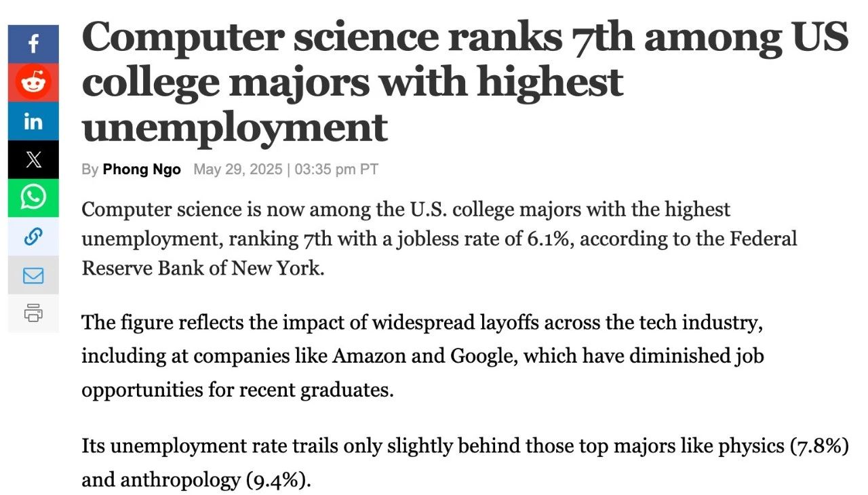868x495 pixels.
Task: Copy the article link
Action: point(33,236)
